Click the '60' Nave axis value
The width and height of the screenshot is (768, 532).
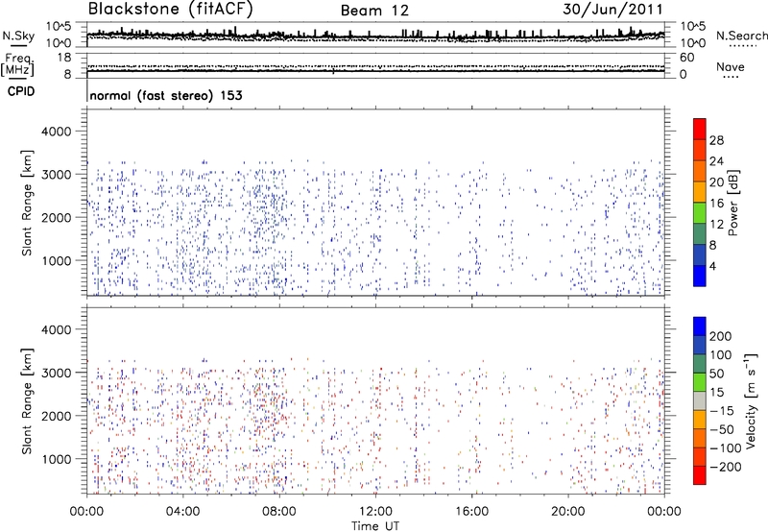686,58
